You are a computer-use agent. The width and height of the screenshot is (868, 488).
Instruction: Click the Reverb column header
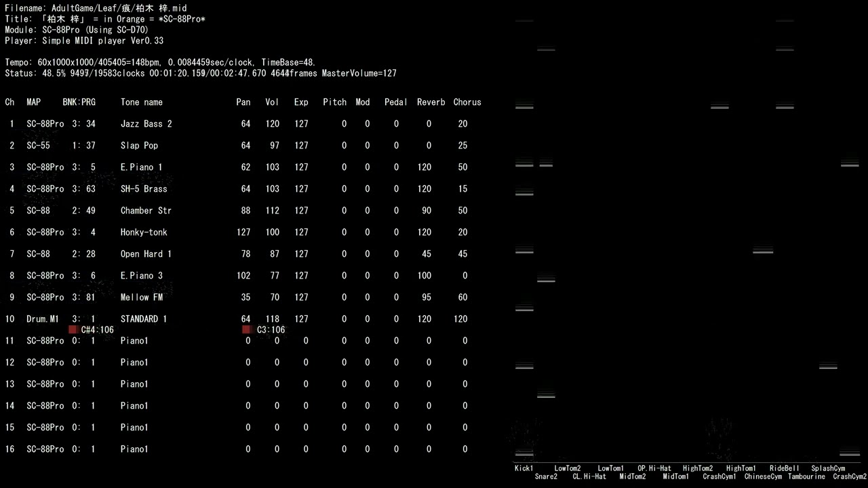431,102
